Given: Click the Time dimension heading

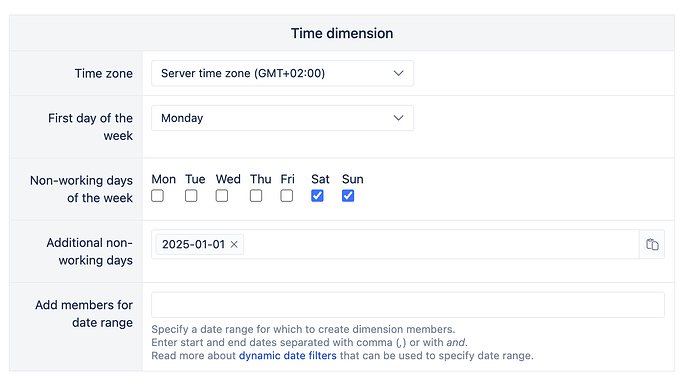Looking at the screenshot, I should point(342,33).
